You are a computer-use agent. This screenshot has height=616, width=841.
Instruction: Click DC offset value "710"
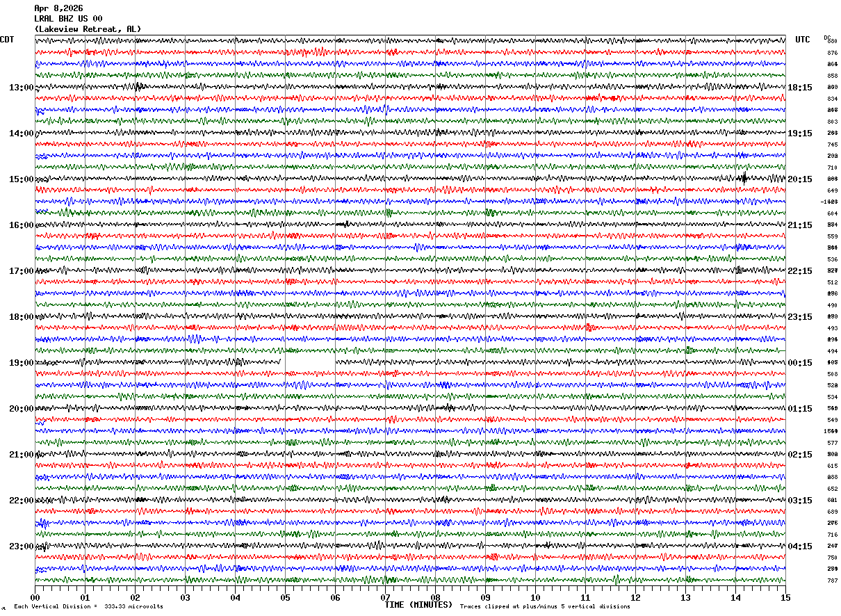[x=832, y=168]
